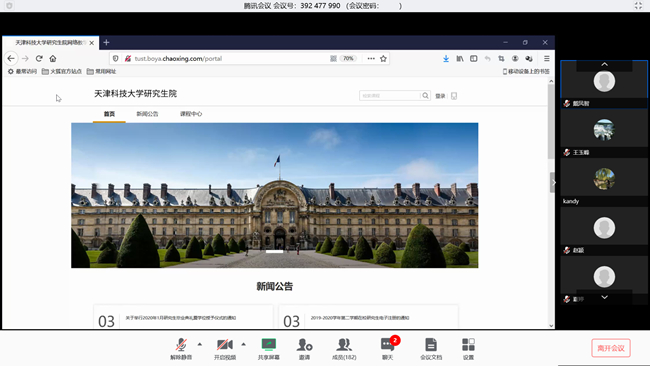
Task: Toggle fullscreen at top-right corner
Action: tap(638, 5)
